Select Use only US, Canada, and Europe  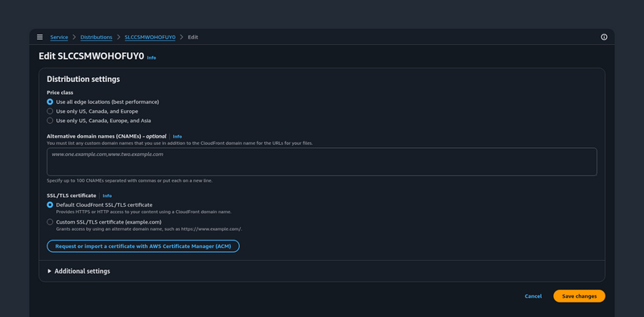click(x=50, y=111)
